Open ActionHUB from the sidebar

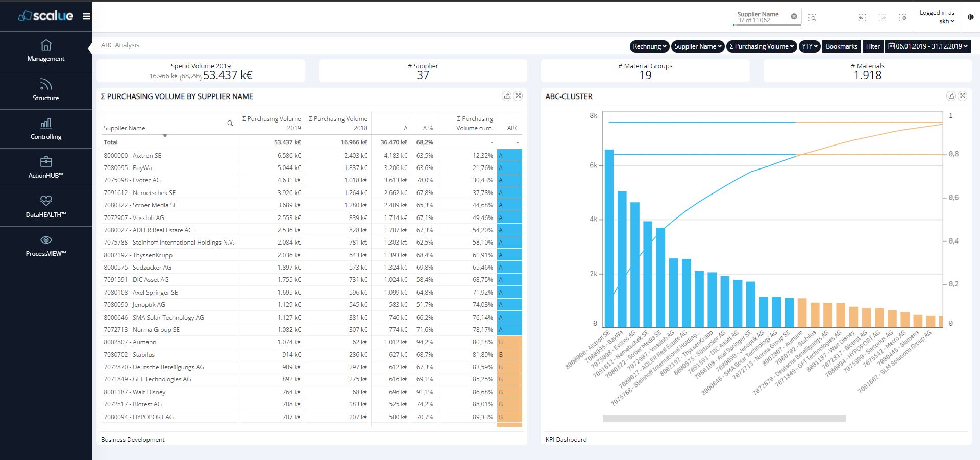pos(46,167)
